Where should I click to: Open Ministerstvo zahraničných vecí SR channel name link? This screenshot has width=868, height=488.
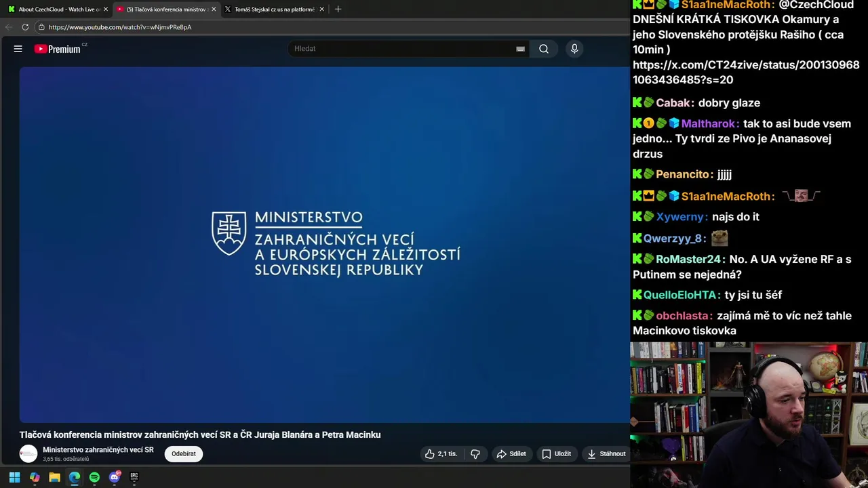pyautogui.click(x=98, y=450)
